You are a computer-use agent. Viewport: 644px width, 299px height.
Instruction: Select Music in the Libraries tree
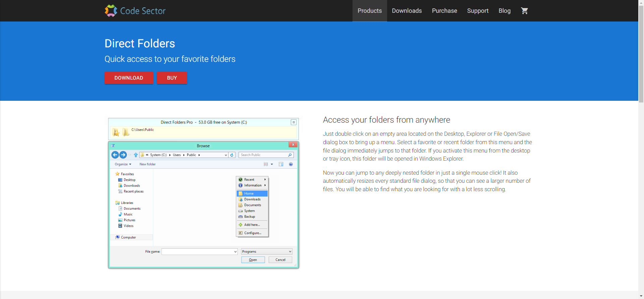coord(125,214)
